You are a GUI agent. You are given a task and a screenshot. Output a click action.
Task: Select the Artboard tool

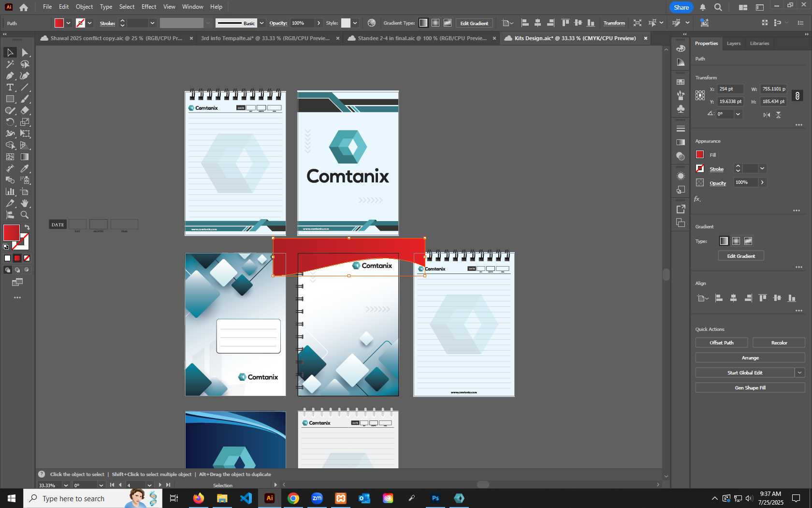tap(25, 192)
